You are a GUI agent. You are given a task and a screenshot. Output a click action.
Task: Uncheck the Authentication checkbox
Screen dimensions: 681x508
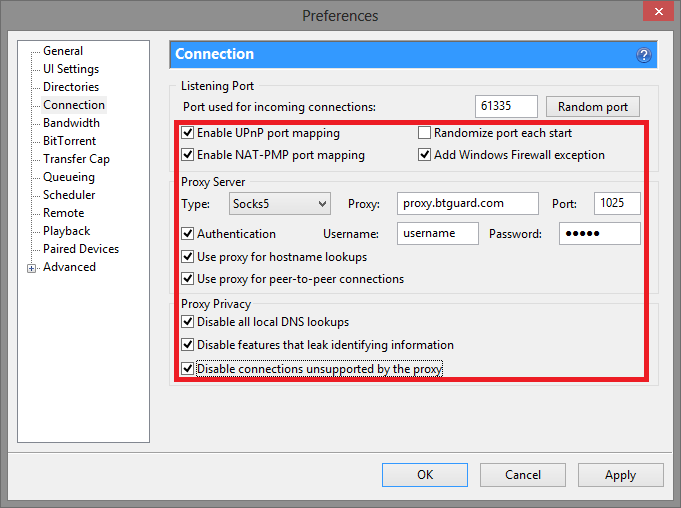point(187,234)
